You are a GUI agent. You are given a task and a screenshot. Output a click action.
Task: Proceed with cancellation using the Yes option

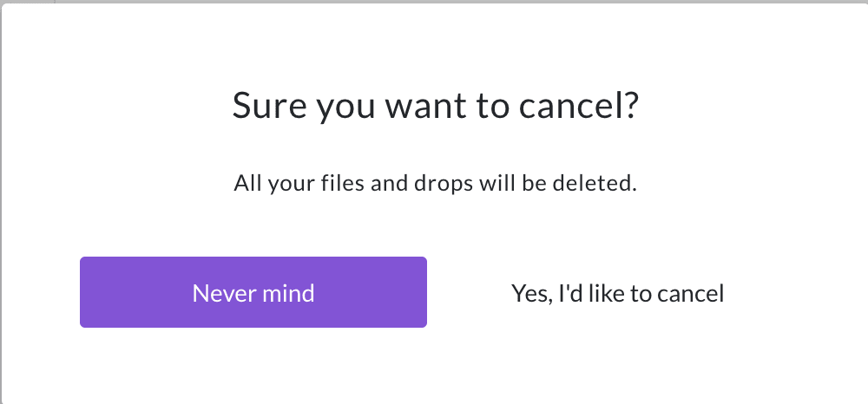click(x=617, y=293)
